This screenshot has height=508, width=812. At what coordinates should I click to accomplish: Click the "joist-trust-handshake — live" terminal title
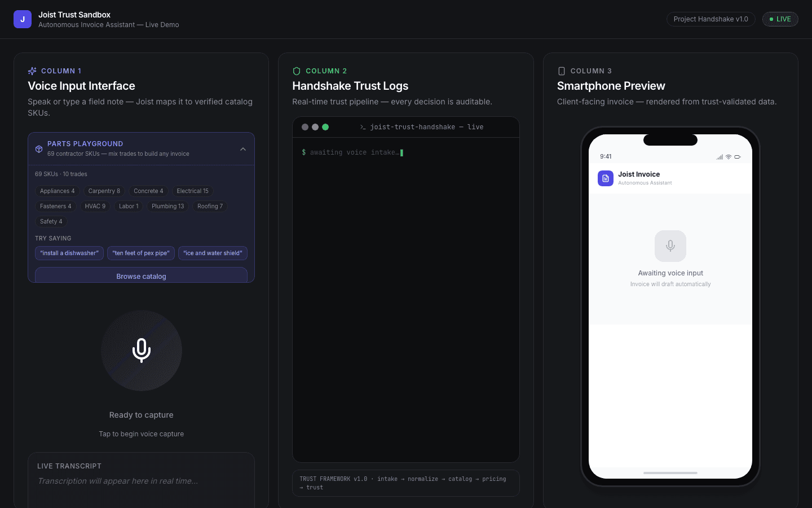click(427, 127)
